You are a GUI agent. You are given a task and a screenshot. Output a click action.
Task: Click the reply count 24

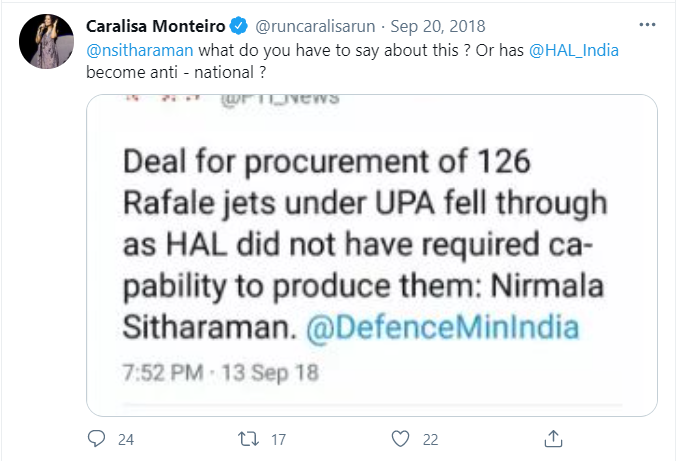tap(127, 438)
